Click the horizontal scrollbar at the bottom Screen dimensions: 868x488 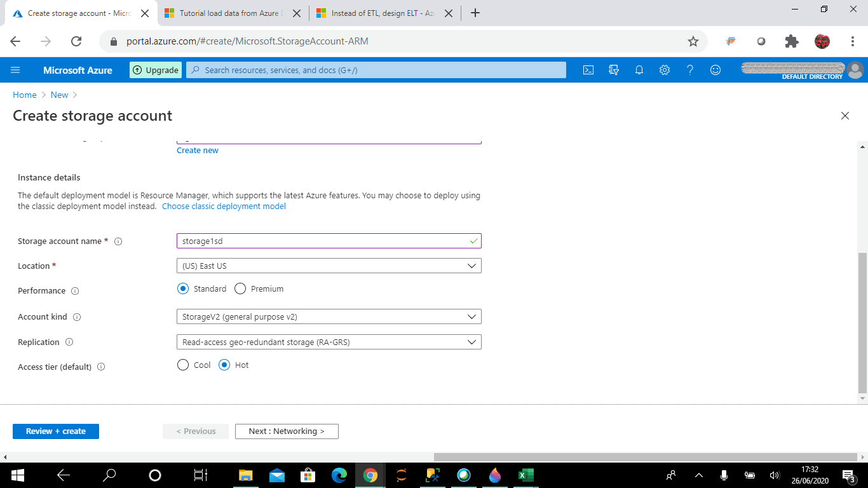point(646,457)
